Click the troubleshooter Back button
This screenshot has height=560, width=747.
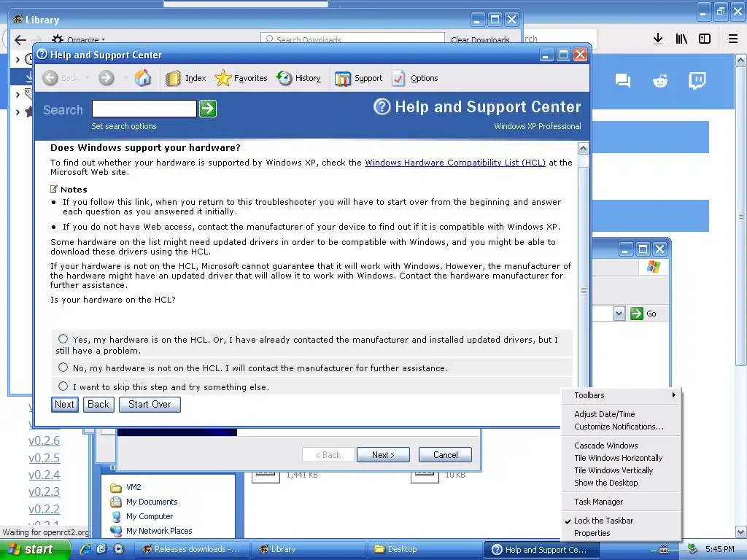(x=98, y=404)
